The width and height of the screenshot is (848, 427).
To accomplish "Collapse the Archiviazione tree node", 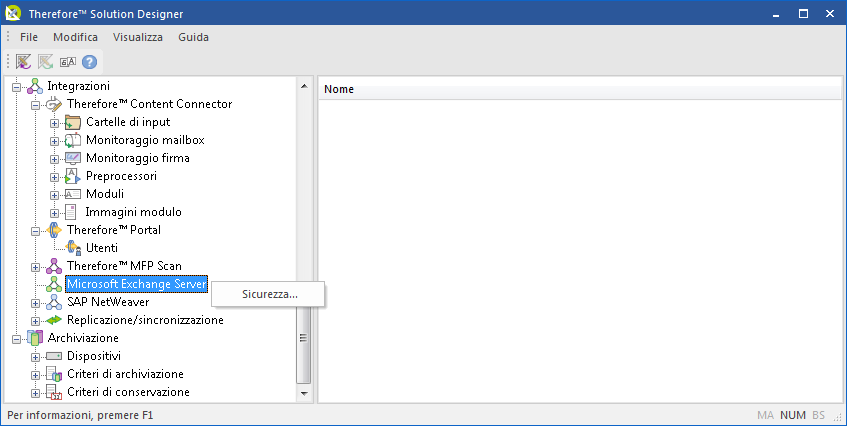I will pyautogui.click(x=17, y=338).
